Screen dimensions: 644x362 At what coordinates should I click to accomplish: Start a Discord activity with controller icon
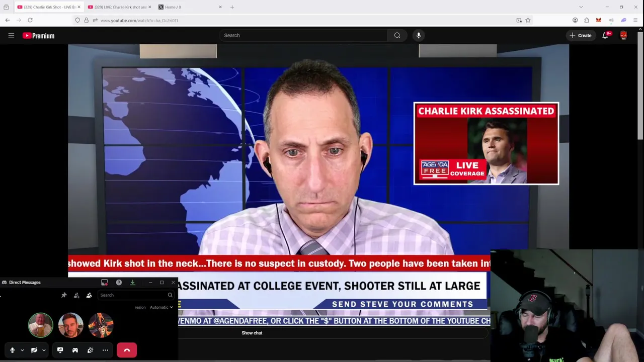pos(75,350)
